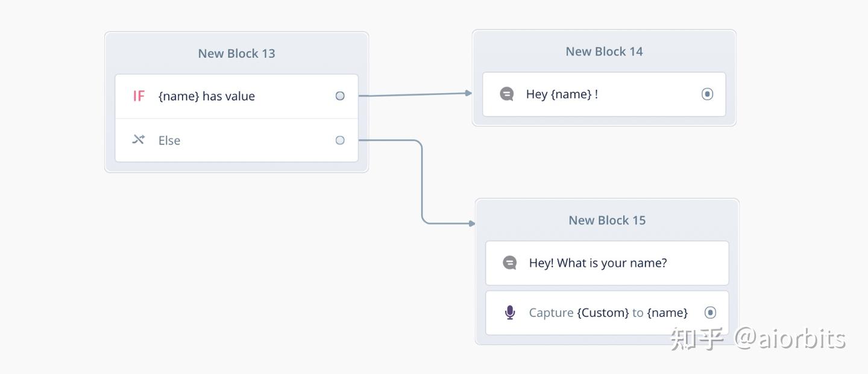The width and height of the screenshot is (868, 374).
Task: Click the speech bubble icon in Block 15
Action: point(510,263)
